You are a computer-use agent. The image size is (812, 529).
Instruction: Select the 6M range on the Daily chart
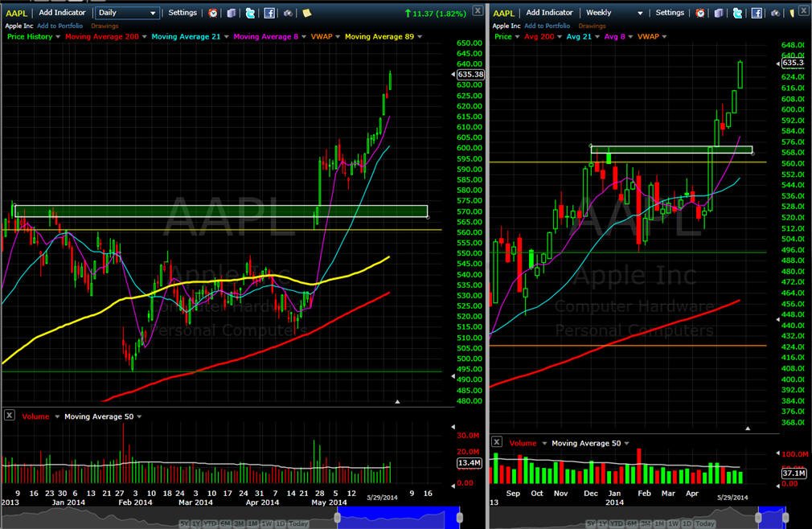224,524
